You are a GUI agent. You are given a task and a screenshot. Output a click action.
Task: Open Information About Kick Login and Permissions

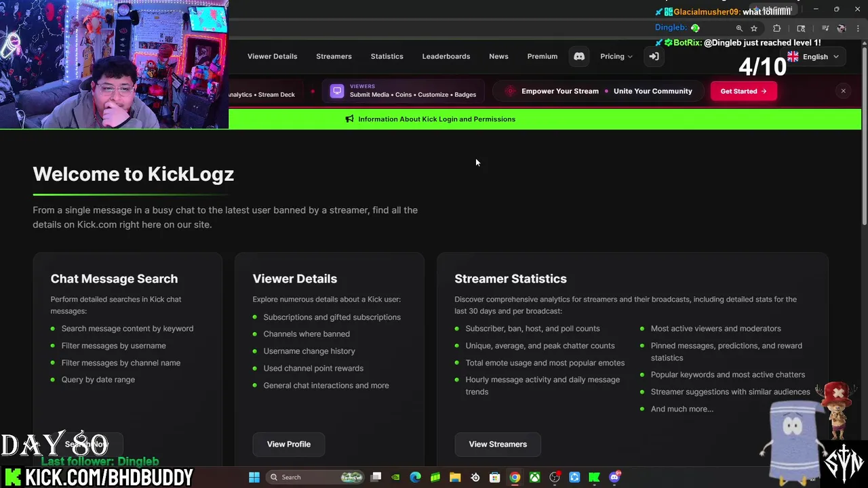coord(437,119)
